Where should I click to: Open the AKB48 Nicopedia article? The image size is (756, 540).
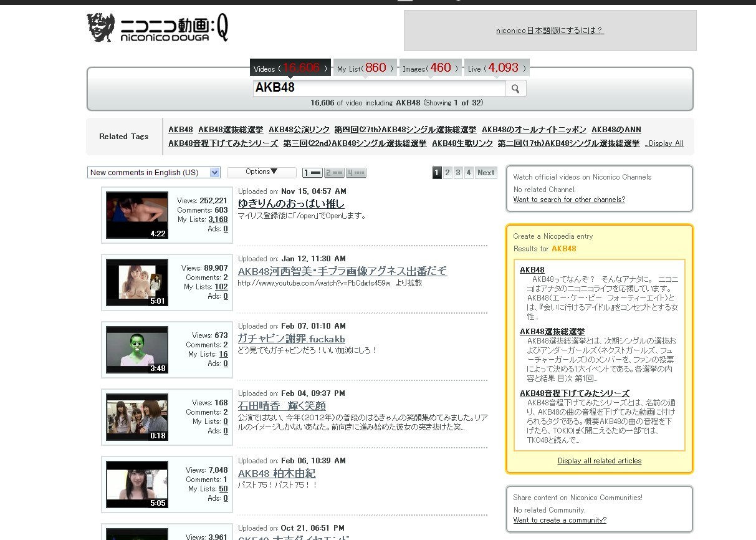532,270
